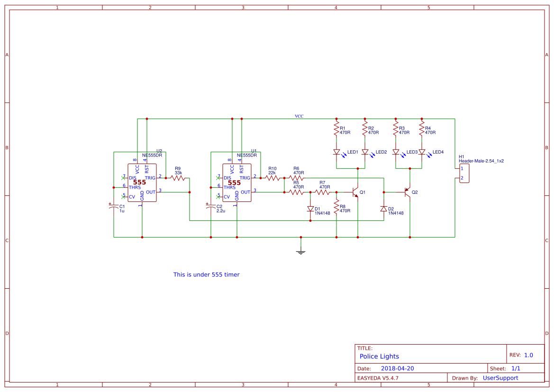Click header H1 pin 1
The width and height of the screenshot is (554, 392).
point(462,169)
